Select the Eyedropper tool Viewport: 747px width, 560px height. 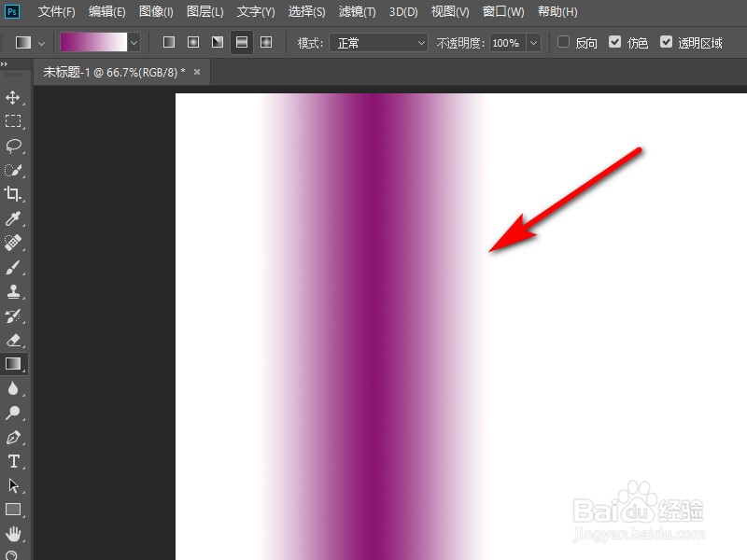13,218
